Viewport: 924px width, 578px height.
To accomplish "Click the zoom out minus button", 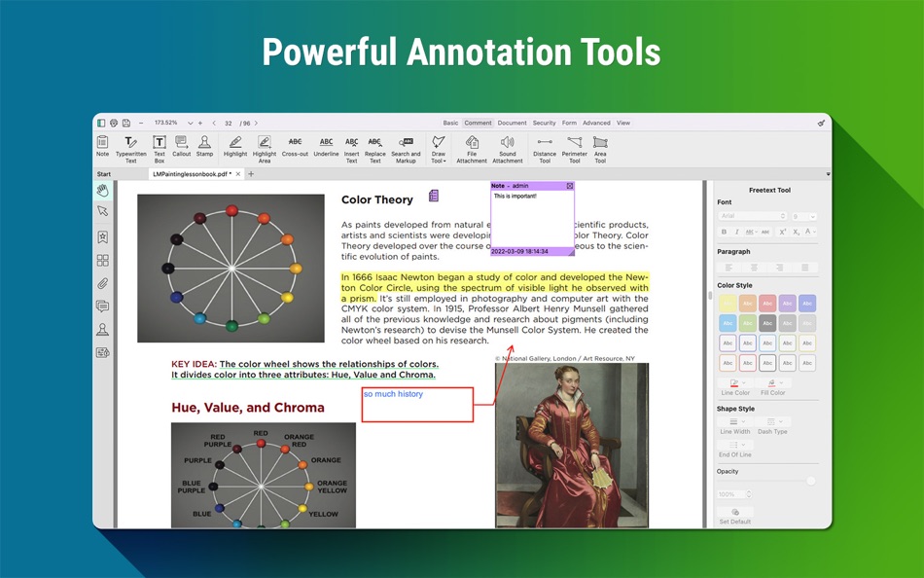I will (141, 123).
